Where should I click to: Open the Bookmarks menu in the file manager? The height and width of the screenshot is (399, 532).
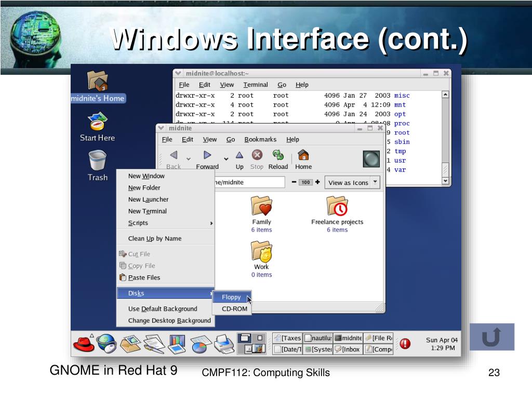(x=260, y=139)
